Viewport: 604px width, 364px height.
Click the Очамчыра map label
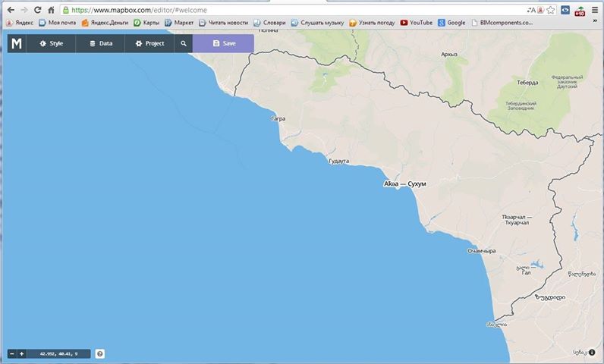click(x=482, y=251)
